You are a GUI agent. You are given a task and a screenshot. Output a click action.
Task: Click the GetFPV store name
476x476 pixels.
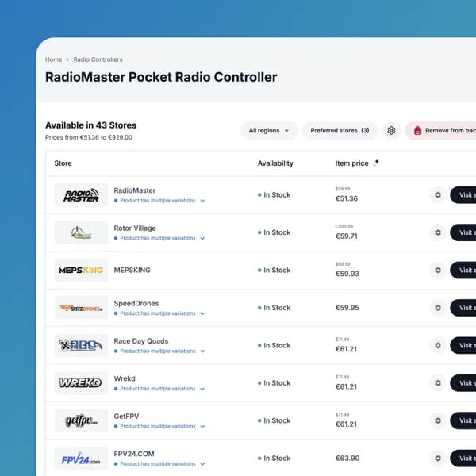coord(126,416)
